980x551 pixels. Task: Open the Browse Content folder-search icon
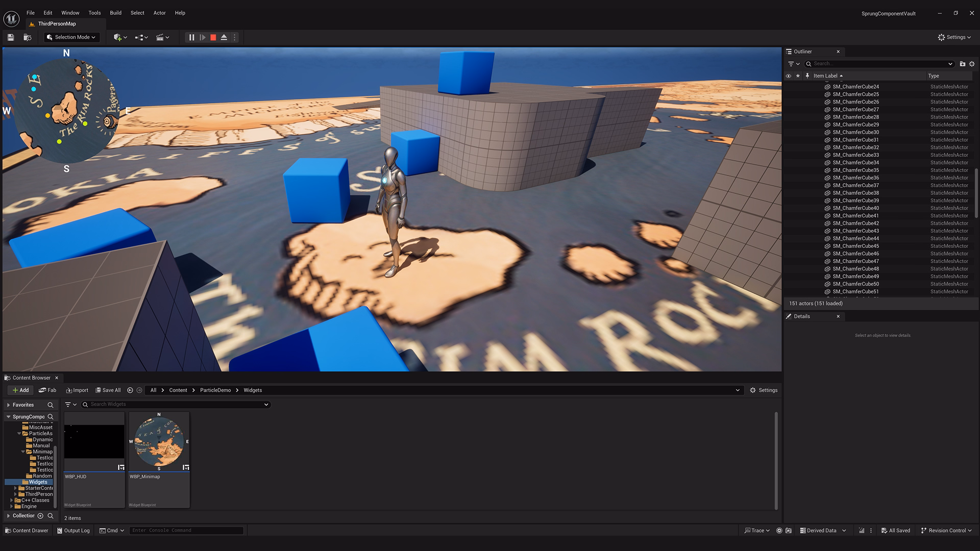tap(28, 37)
